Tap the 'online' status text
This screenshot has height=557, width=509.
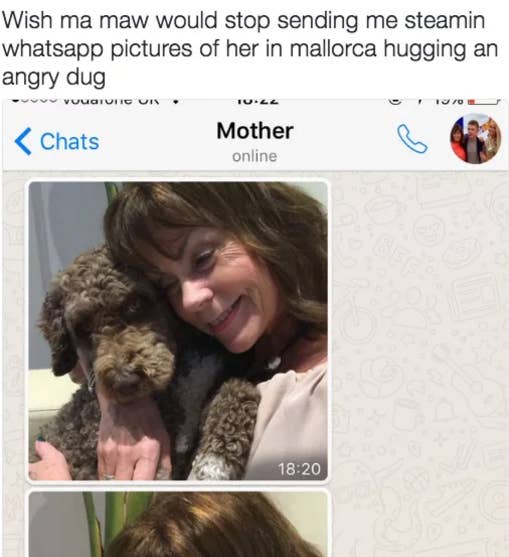[255, 156]
